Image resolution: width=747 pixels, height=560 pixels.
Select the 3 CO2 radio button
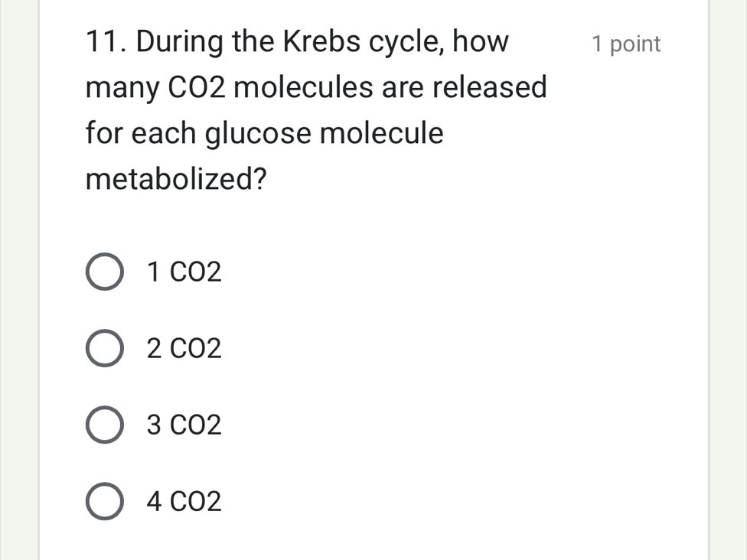(105, 425)
